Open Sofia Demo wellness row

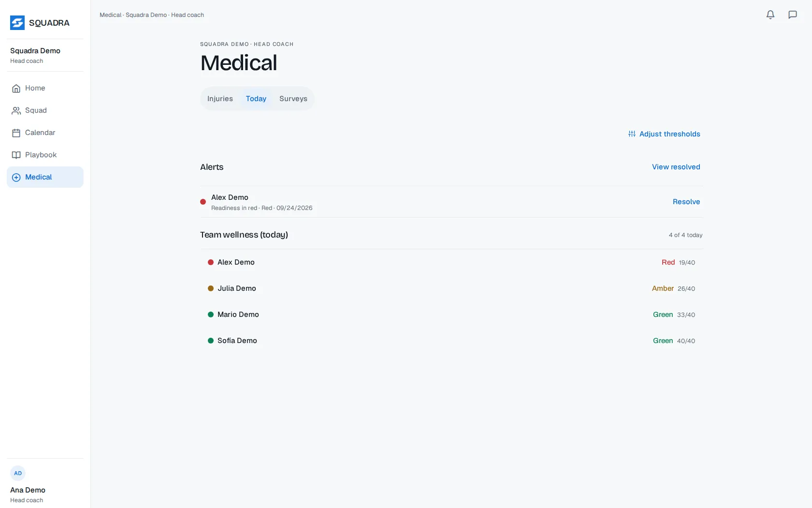point(451,341)
